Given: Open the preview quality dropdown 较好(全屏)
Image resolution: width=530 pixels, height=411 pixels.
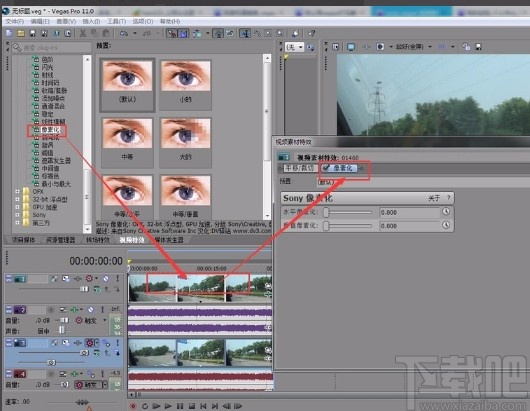Looking at the screenshot, I should [x=414, y=47].
